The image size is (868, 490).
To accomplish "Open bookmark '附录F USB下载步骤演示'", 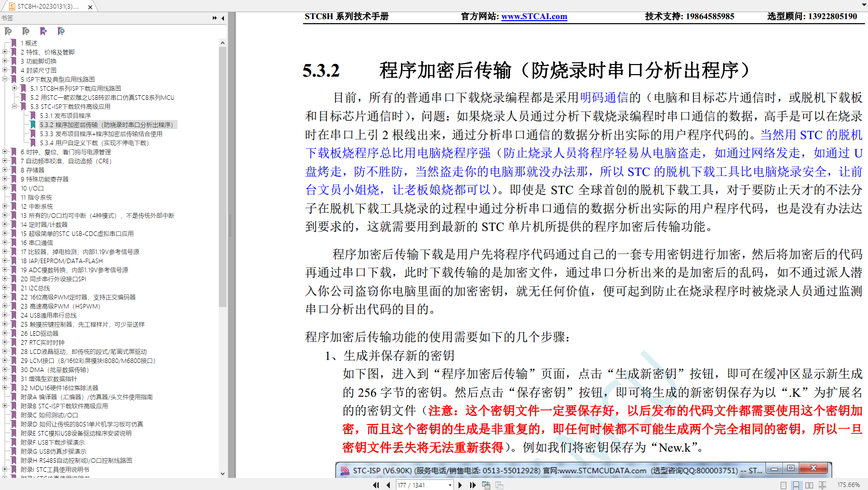I will tap(52, 442).
